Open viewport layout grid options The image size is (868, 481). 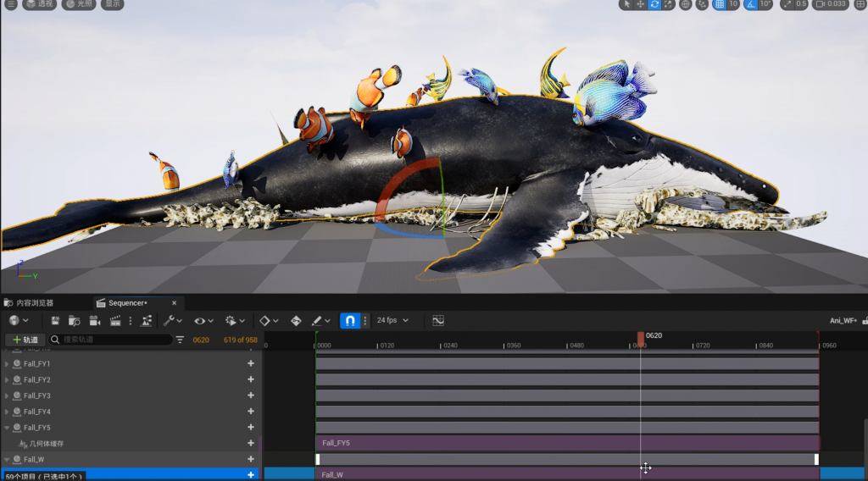tap(860, 4)
